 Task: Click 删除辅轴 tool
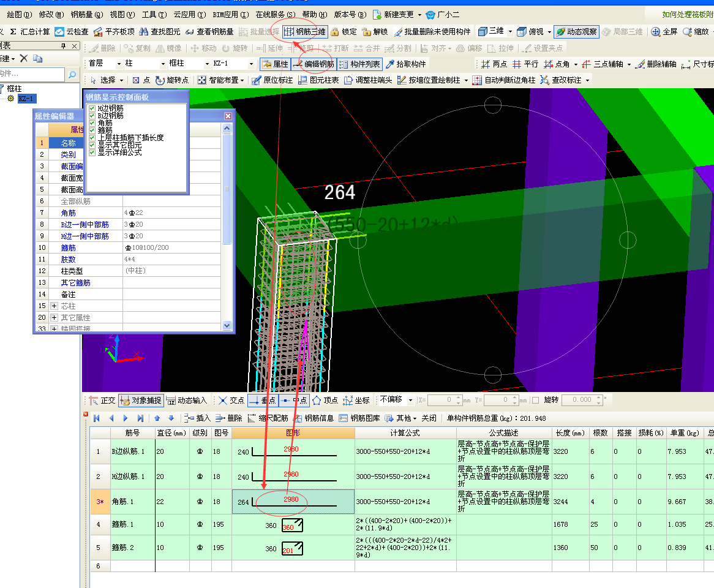click(656, 64)
